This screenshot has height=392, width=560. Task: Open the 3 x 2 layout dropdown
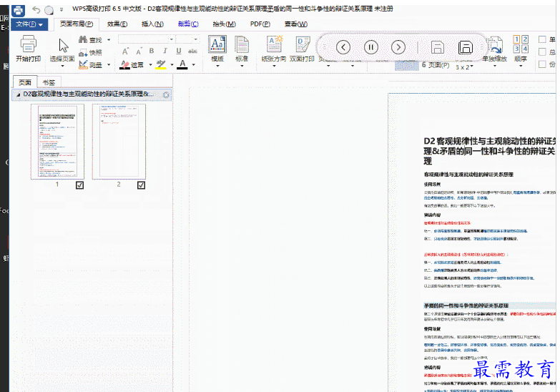tap(464, 67)
